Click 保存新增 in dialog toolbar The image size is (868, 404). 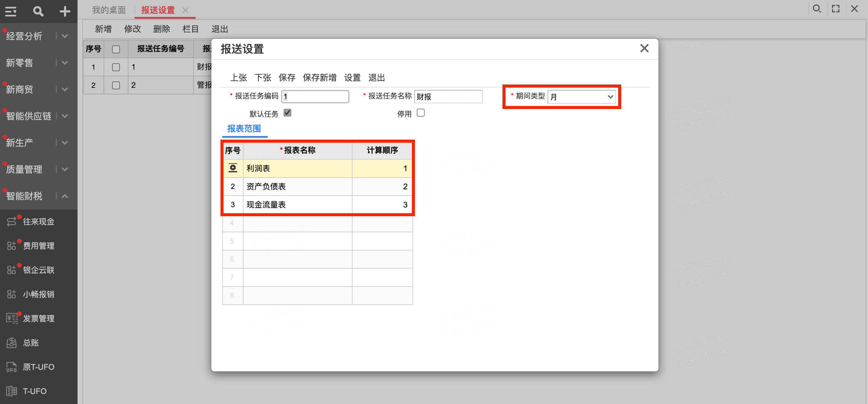tap(319, 78)
